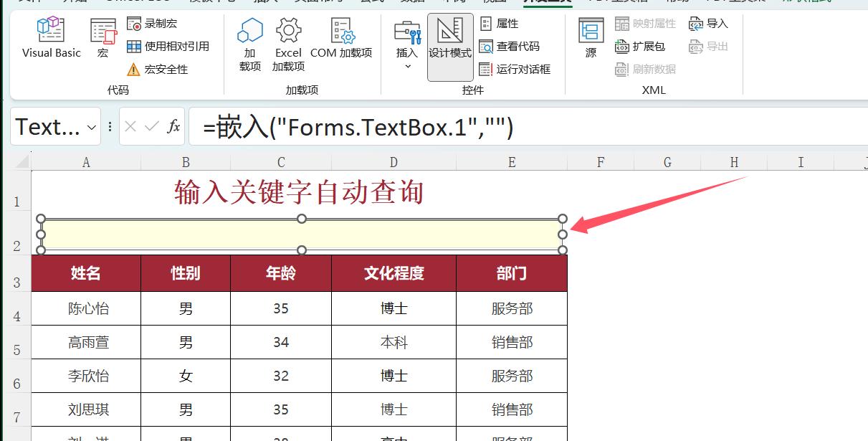Select 销售部 in the 高雨萱 row

point(512,342)
